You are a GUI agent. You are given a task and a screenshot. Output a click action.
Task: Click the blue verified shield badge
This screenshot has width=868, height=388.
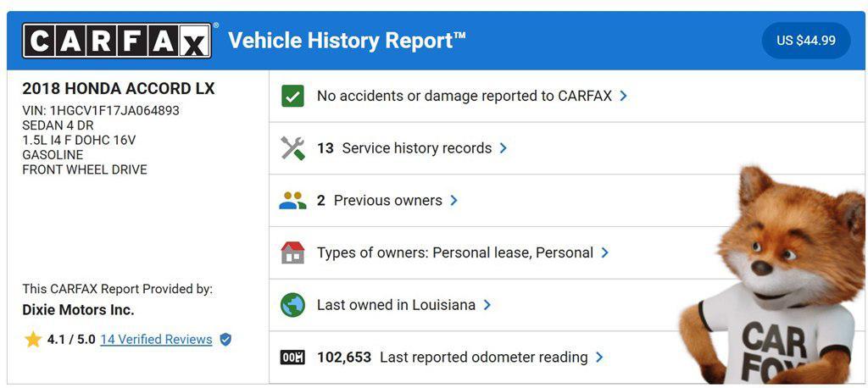pyautogui.click(x=225, y=340)
